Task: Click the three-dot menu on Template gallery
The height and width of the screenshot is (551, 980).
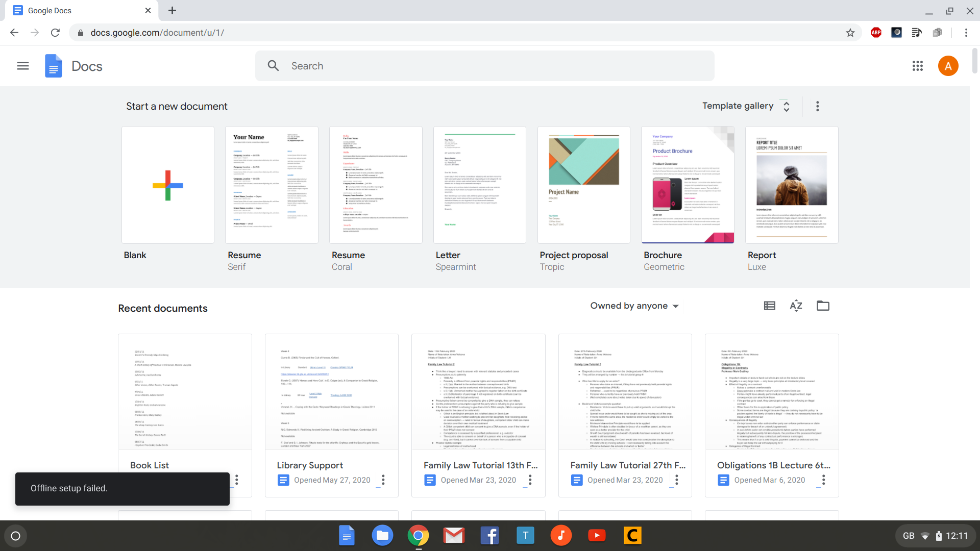Action: pos(818,106)
